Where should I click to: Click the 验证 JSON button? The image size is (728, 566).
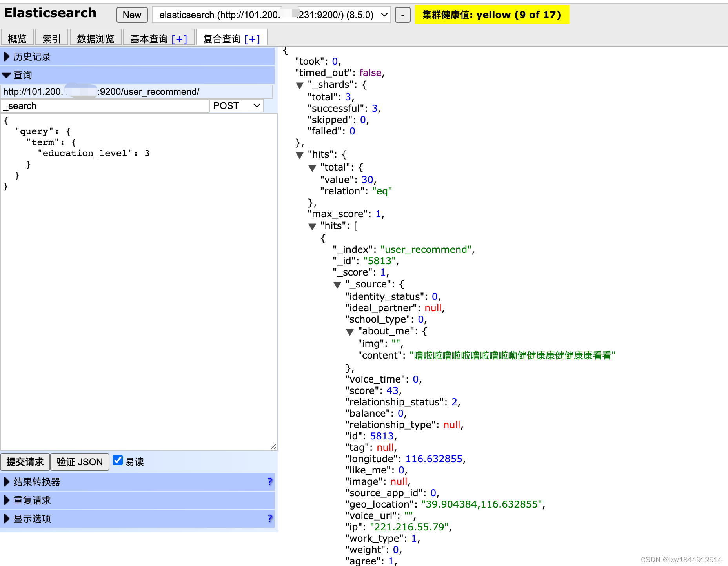80,462
